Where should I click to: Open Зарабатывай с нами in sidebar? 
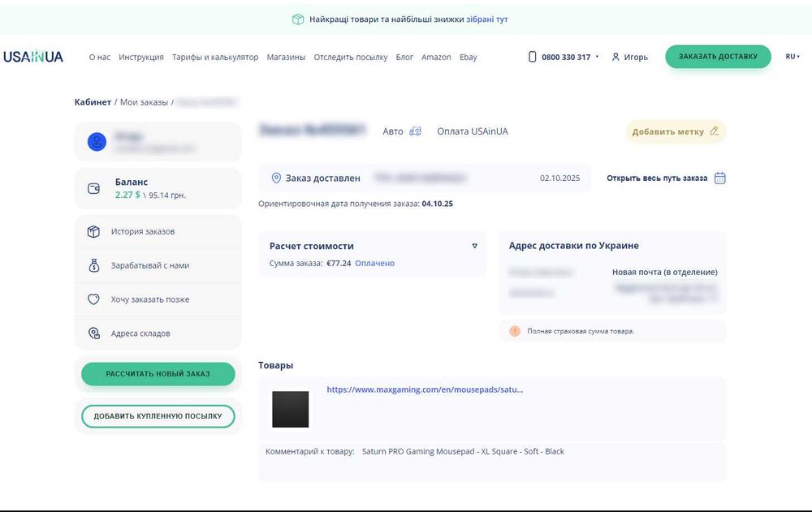158,265
